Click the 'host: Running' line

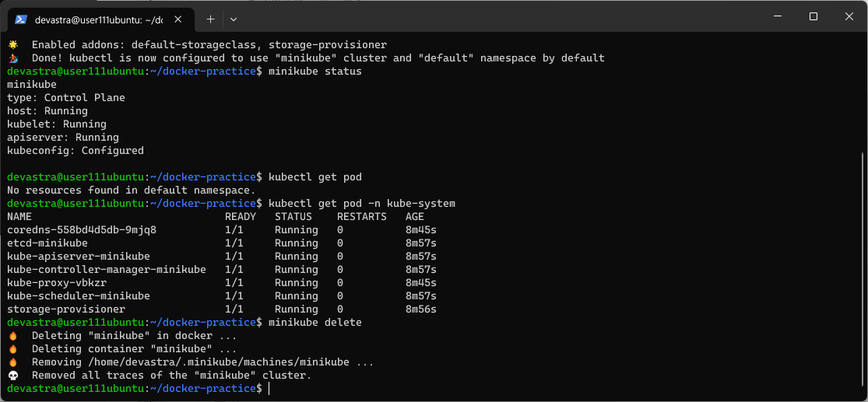(47, 111)
